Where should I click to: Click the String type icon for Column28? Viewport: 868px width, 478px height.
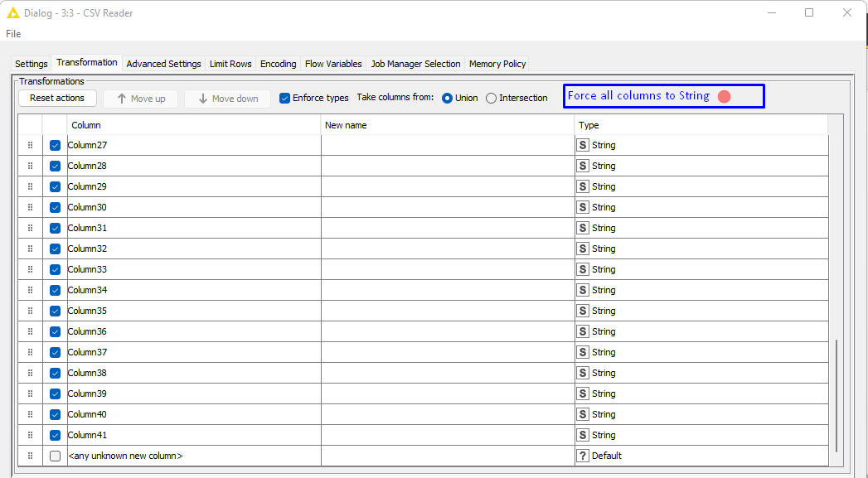coord(582,166)
